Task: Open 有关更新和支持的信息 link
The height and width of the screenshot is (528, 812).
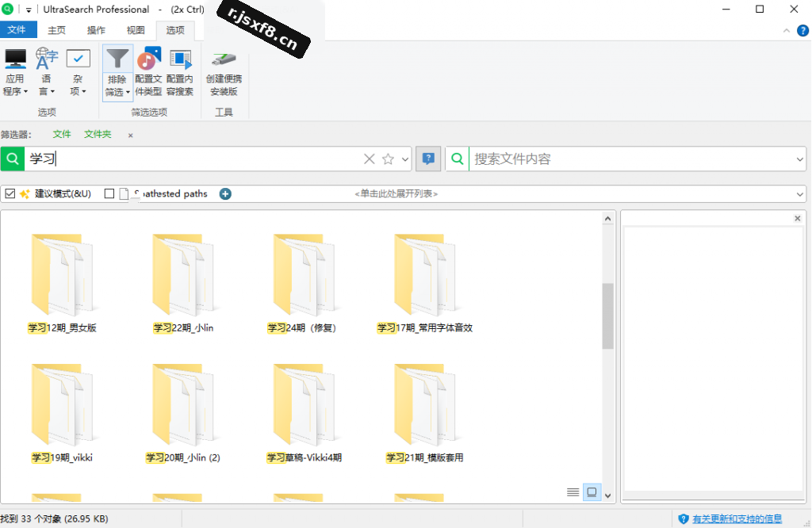Action: pos(737,518)
